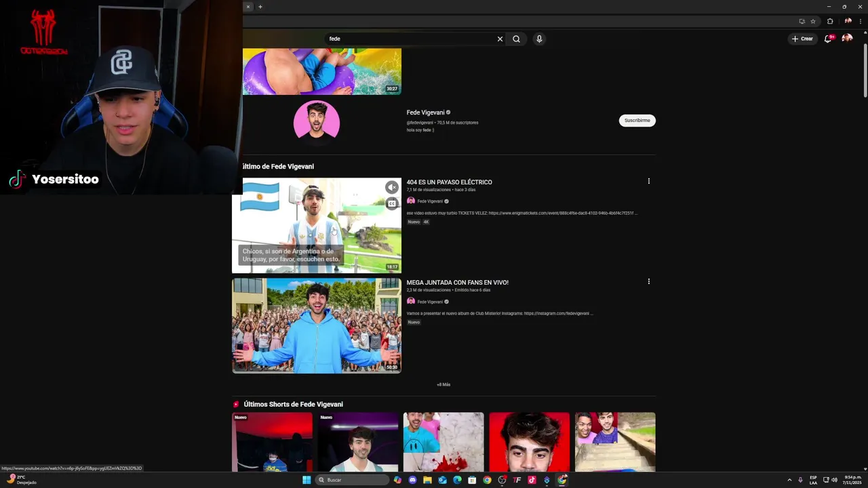868x488 pixels.
Task: Open File Explorer from the taskbar
Action: (427, 480)
